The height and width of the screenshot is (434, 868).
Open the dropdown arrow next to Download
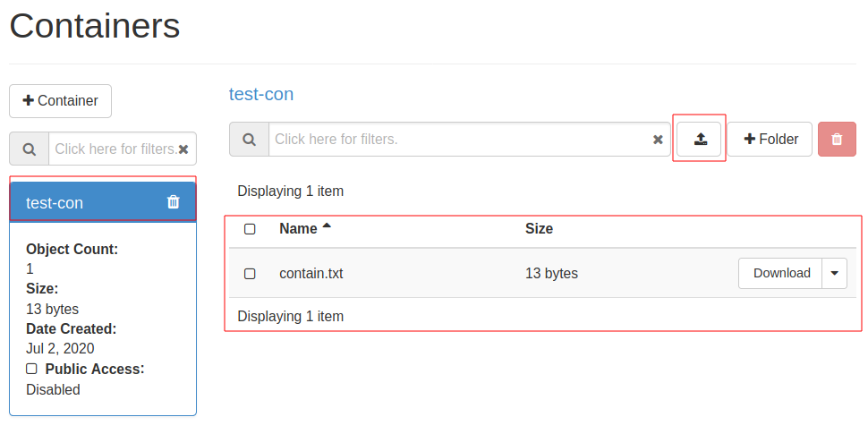coord(835,273)
